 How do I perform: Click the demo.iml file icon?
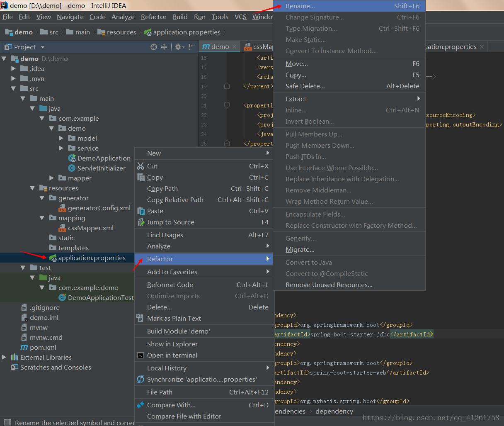(x=24, y=317)
